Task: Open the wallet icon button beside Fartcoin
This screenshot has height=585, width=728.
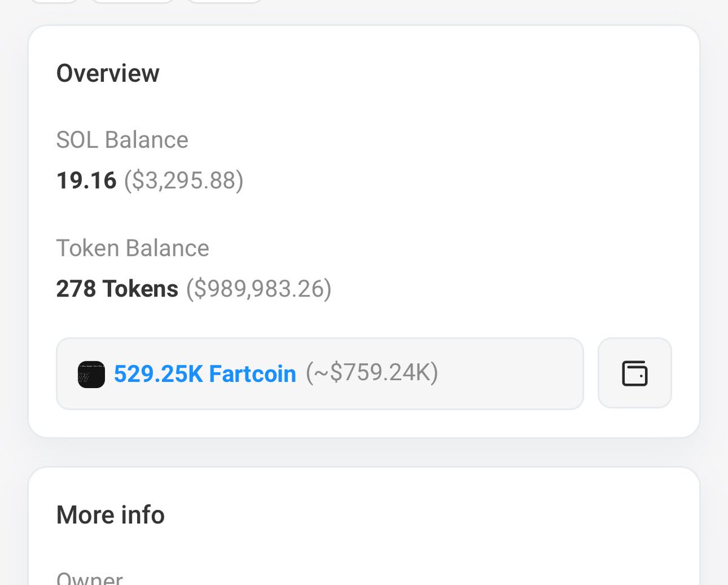Action: click(635, 373)
